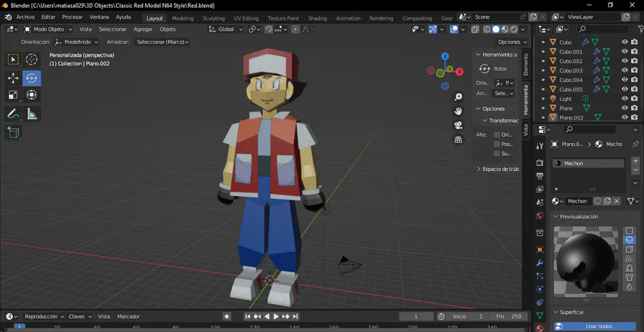Hide Plano.002 with its eye icon

pyautogui.click(x=625, y=117)
